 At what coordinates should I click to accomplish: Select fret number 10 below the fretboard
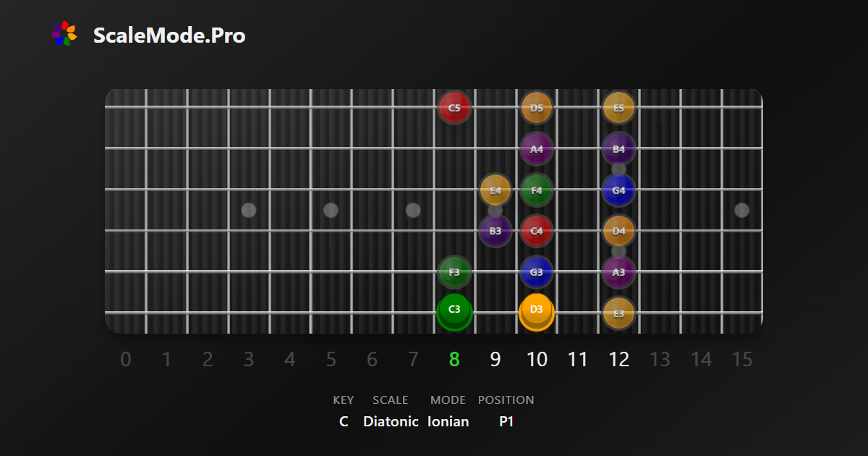tap(536, 359)
